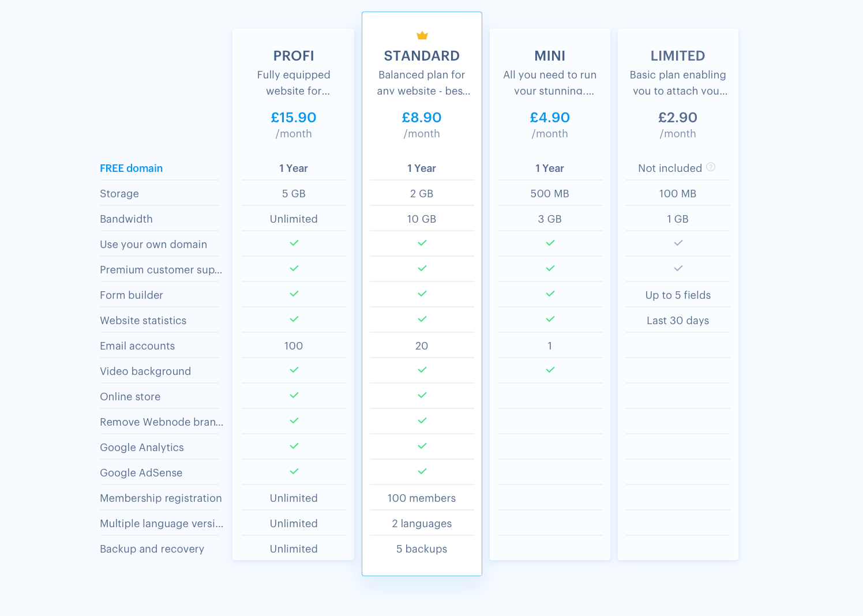
Task: Click MINI checkmark for Video background
Action: [550, 370]
